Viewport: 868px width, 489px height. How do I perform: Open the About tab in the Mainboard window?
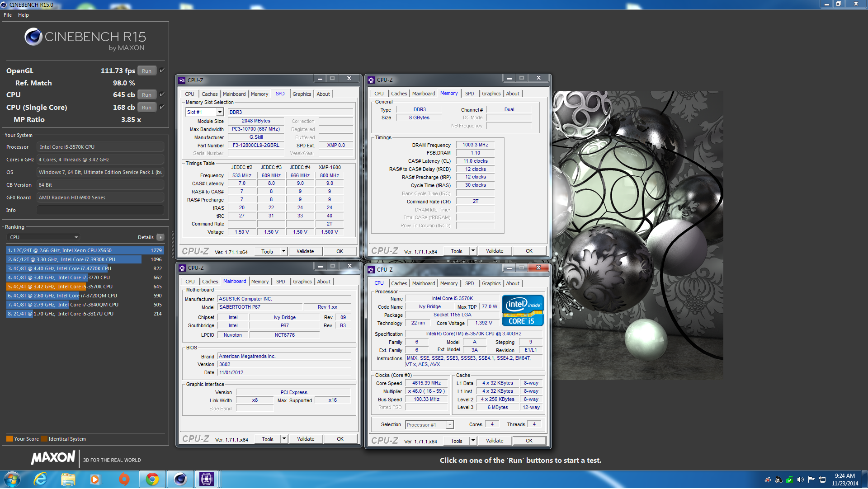[x=324, y=282]
